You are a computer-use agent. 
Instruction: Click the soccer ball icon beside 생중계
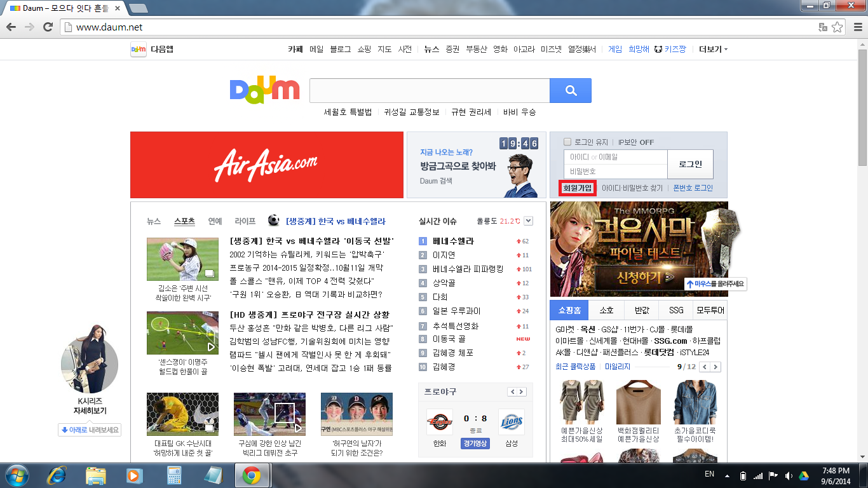click(274, 220)
